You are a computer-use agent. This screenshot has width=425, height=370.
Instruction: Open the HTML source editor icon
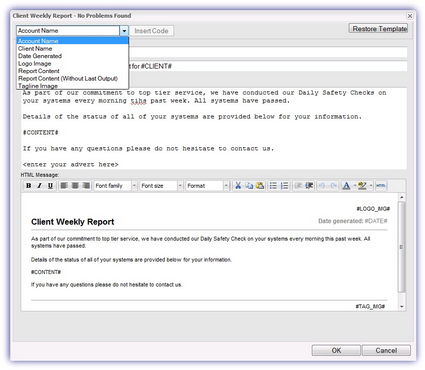click(x=381, y=186)
